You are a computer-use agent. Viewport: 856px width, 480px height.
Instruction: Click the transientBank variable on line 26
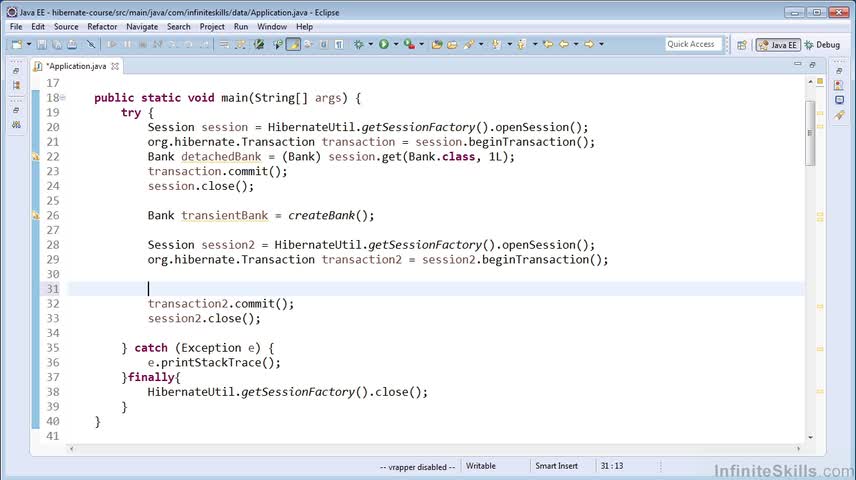[224, 216]
